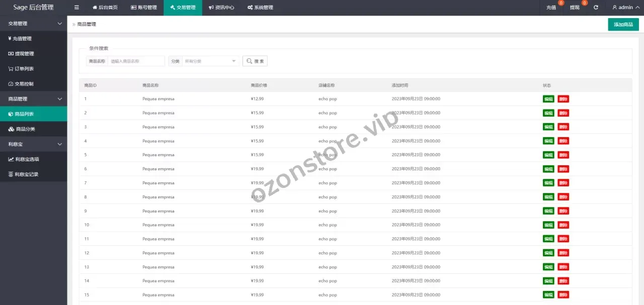Open the admin user menu
644x305 pixels.
tap(622, 8)
